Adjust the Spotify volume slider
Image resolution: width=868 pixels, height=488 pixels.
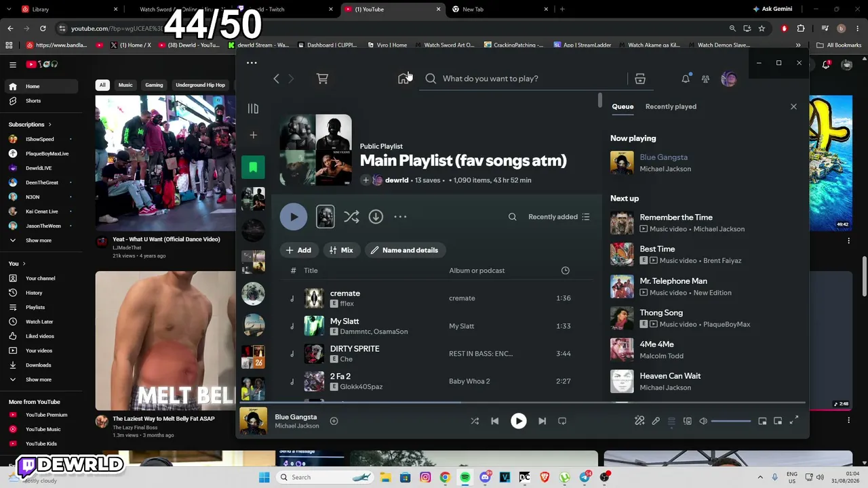[732, 421]
